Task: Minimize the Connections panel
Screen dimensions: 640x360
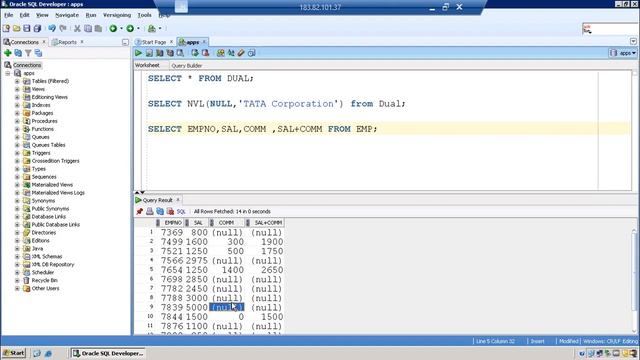Action: (125, 42)
